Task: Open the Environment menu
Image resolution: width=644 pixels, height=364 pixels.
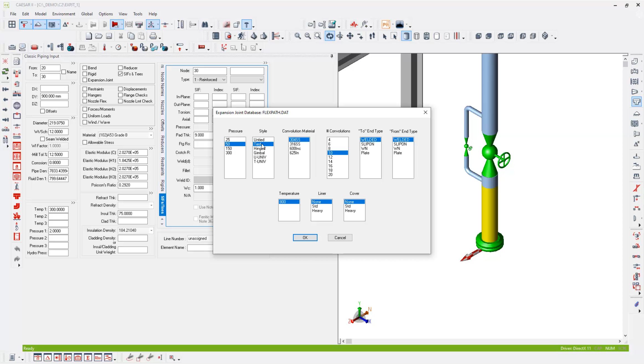Action: pos(64,14)
